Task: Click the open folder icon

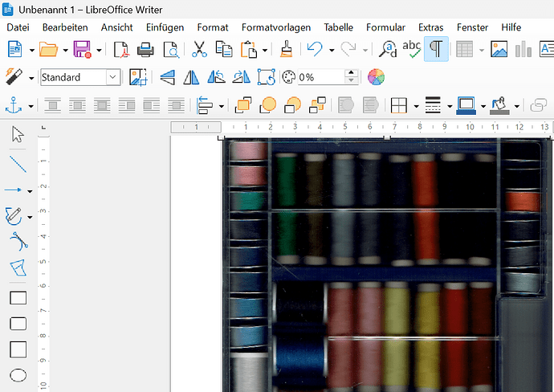Action: [48, 49]
